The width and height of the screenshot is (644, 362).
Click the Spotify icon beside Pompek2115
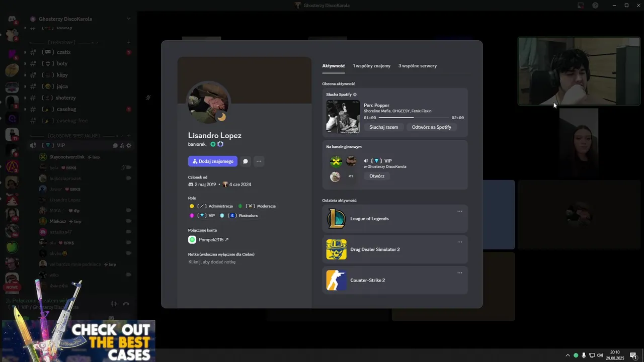point(192,240)
